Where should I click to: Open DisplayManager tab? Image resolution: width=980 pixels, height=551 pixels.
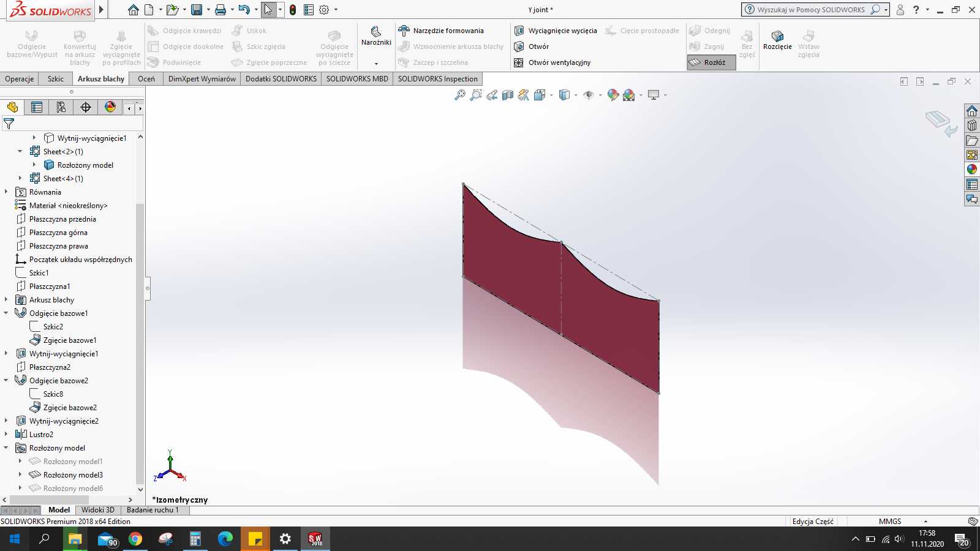(110, 107)
